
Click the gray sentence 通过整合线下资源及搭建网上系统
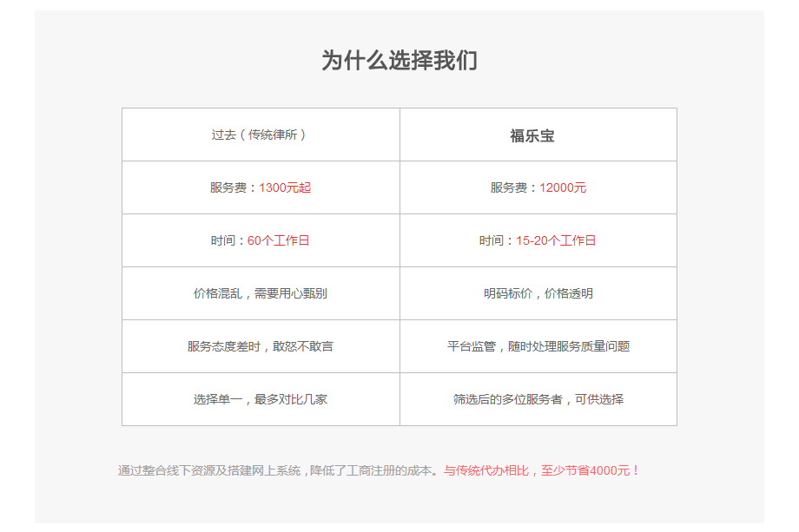209,470
